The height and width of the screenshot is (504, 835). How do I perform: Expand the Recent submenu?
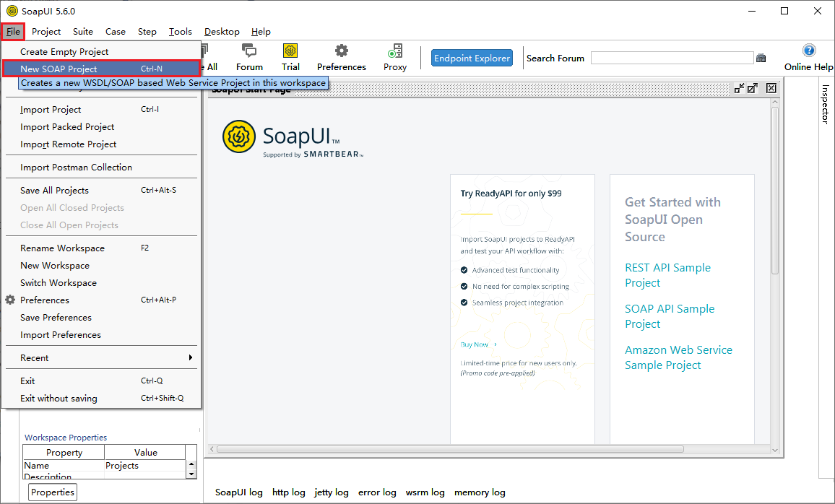click(101, 357)
